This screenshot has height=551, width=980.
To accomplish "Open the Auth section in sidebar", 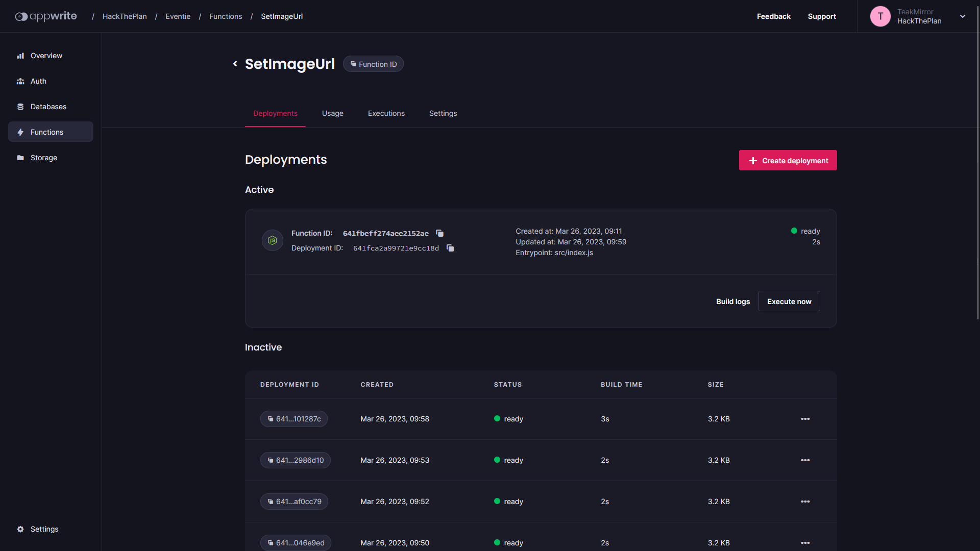I will click(38, 81).
